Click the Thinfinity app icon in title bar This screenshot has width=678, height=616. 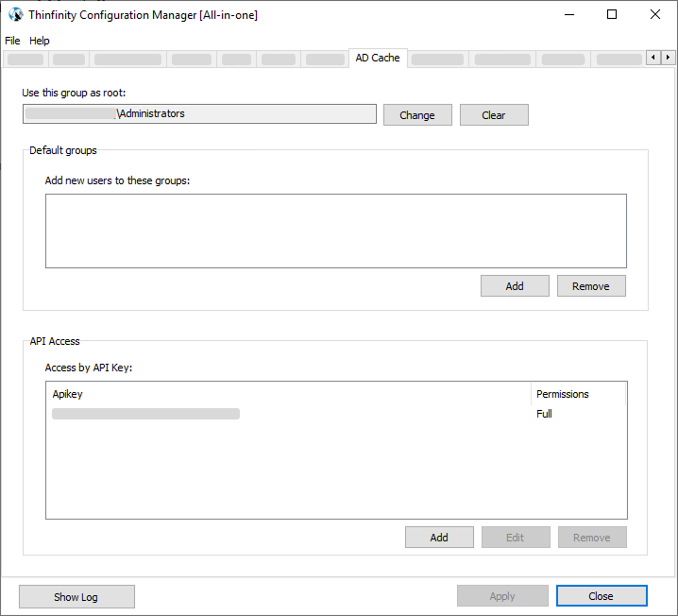click(x=15, y=15)
